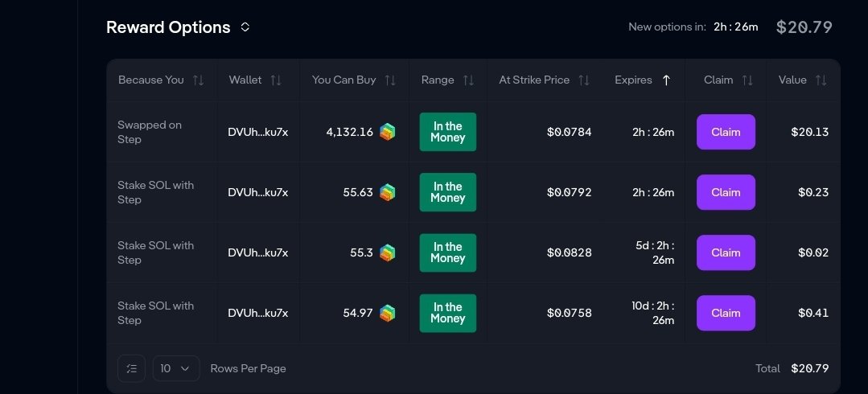
Task: Sort by the Because You column
Action: (x=198, y=80)
